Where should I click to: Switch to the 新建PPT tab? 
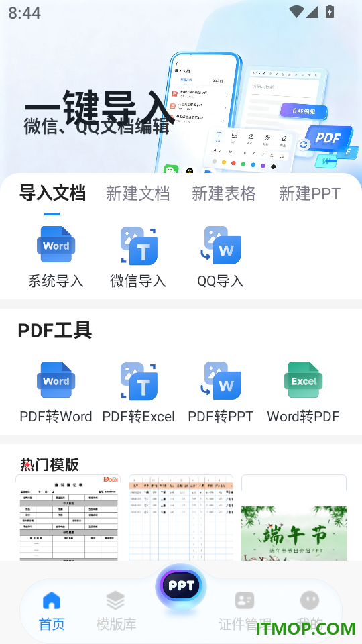pyautogui.click(x=310, y=193)
